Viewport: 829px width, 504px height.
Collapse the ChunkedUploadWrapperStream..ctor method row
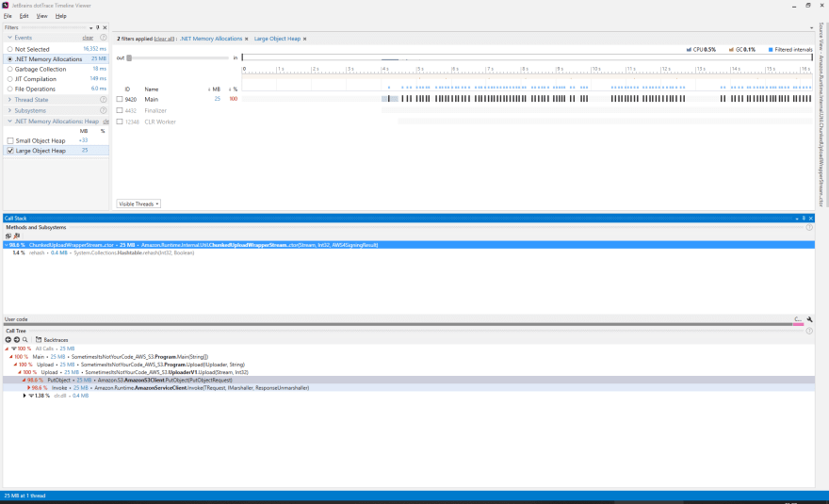(7, 245)
